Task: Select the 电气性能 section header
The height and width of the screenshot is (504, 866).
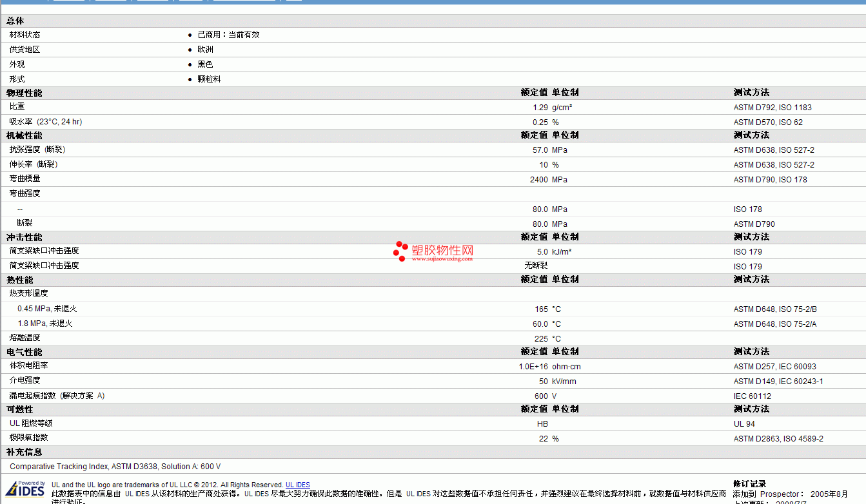Action: pos(25,353)
